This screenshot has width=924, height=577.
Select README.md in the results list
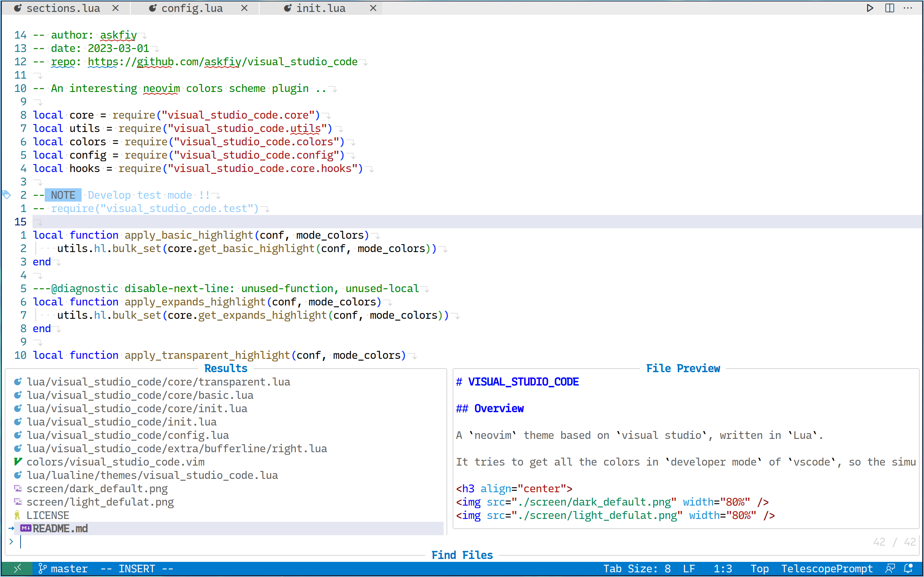tap(60, 529)
